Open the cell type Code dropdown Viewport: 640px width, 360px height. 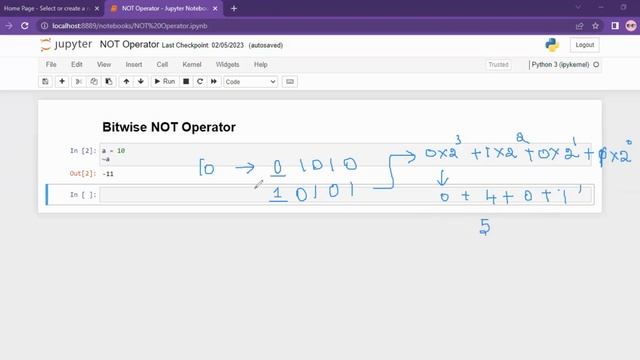point(250,82)
